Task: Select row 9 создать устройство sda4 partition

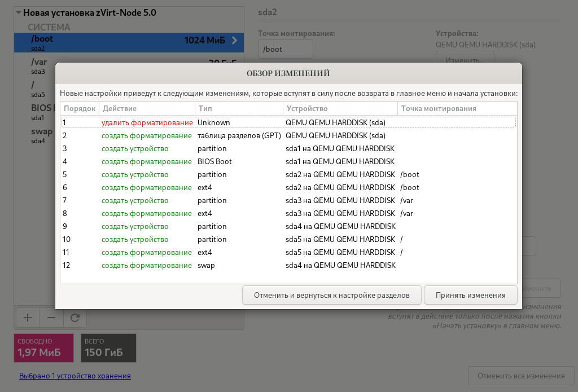Action: point(288,226)
